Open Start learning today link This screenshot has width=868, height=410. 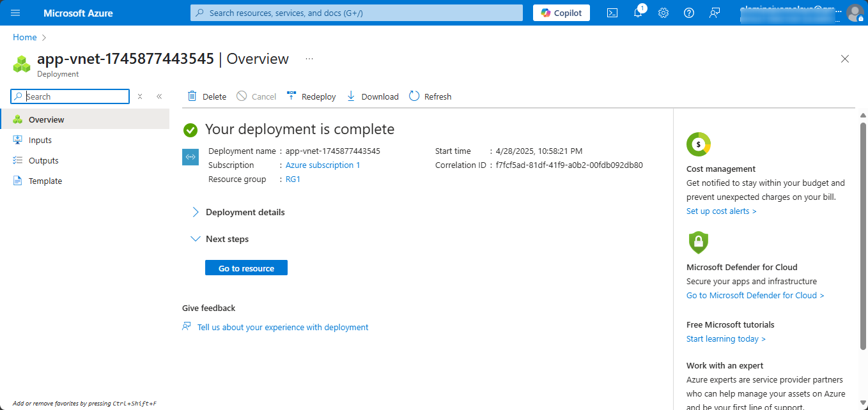click(x=725, y=339)
